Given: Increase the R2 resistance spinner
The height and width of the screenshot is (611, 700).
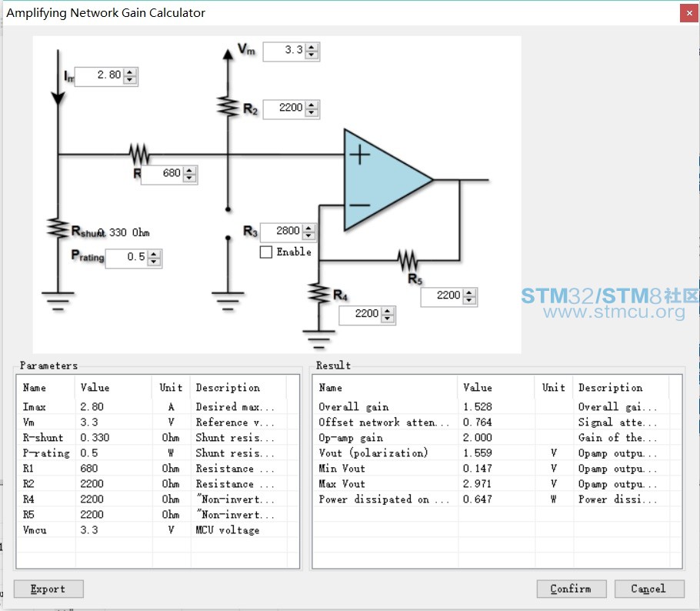Looking at the screenshot, I should pos(312,105).
